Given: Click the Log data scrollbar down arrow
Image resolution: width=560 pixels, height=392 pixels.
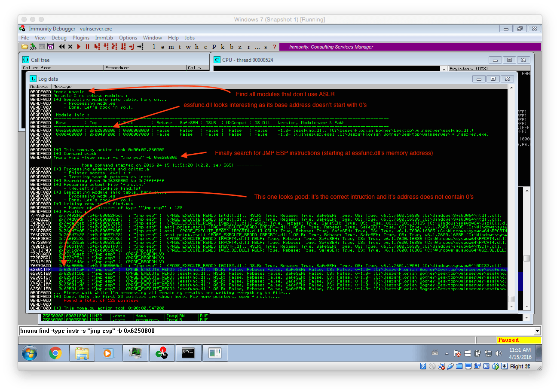Looking at the screenshot, I should pos(511,306).
